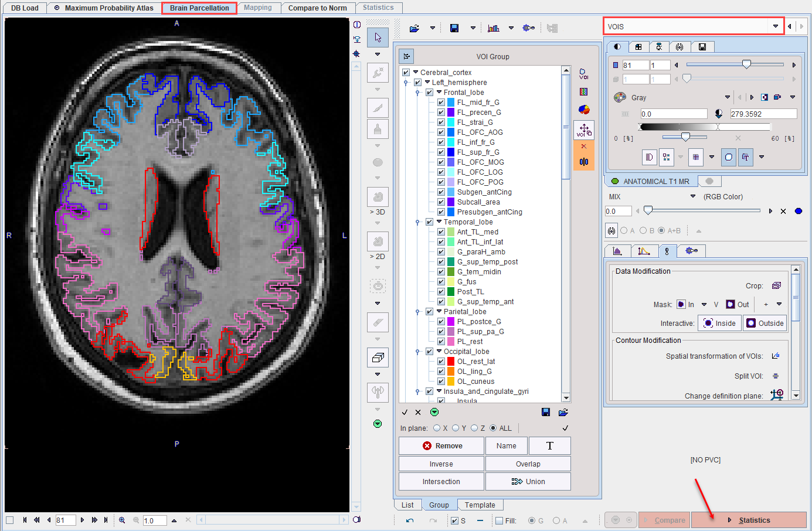This screenshot has width=812, height=531.
Task: Click the eraser tool icon
Action: [x=378, y=322]
